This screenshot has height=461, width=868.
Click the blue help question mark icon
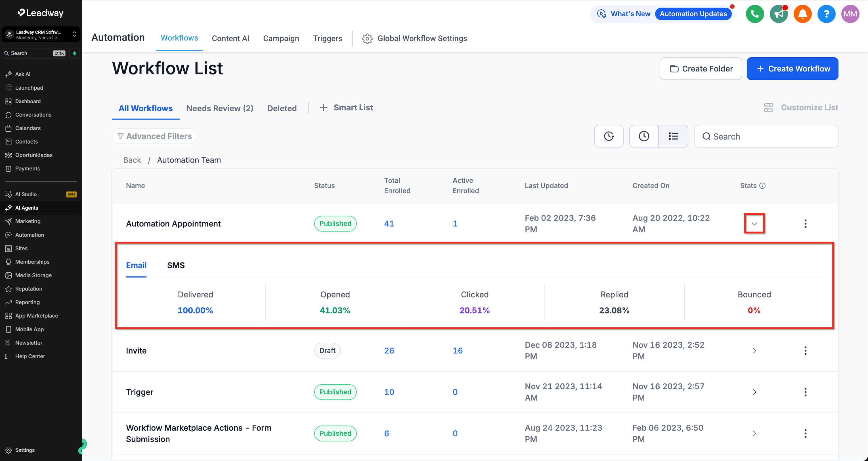click(x=827, y=14)
